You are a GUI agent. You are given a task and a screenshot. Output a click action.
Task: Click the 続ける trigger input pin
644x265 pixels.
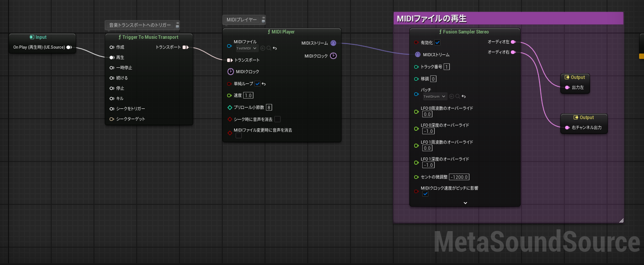(112, 78)
